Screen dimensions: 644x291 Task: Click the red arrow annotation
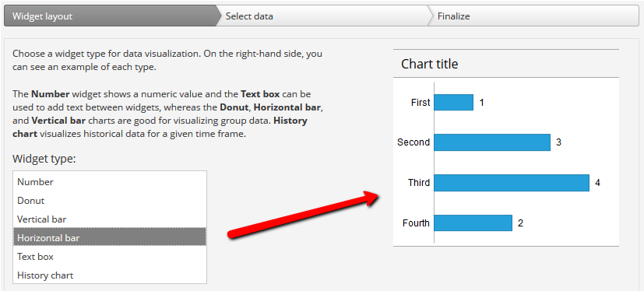304,215
